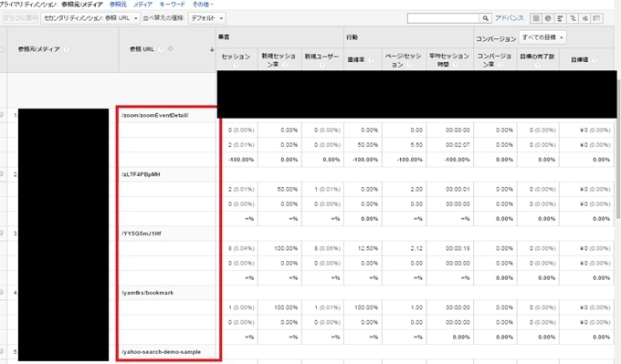Image resolution: width=621 pixels, height=364 pixels.
Task: Open the セカンダリ ディメンション: 参照 URL dropdown
Action: pyautogui.click(x=90, y=18)
